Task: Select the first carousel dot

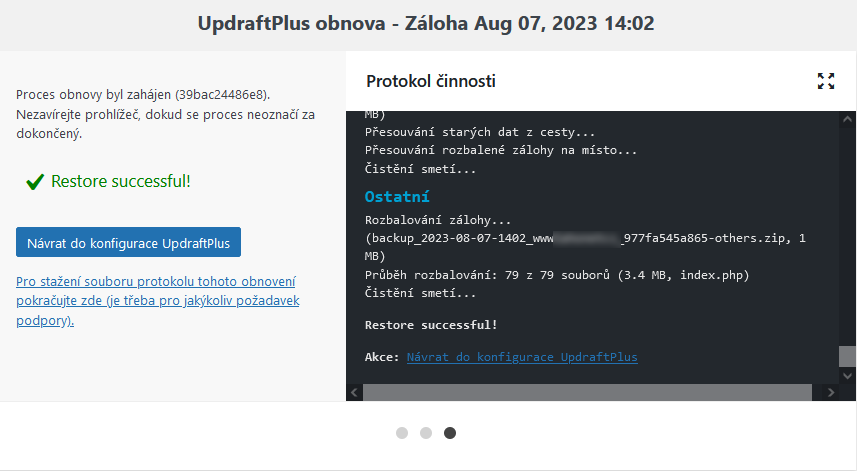Action: [x=402, y=433]
